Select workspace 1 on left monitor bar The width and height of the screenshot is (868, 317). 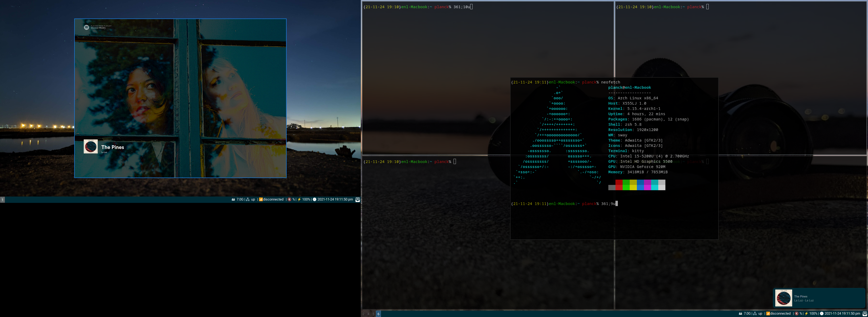pyautogui.click(x=2, y=200)
